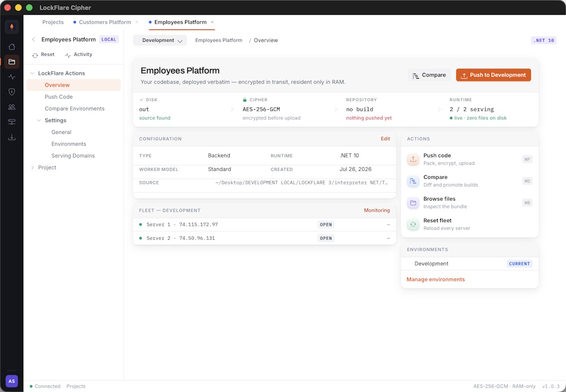Click the Browse files folder icon
566x392 pixels.
click(x=413, y=203)
